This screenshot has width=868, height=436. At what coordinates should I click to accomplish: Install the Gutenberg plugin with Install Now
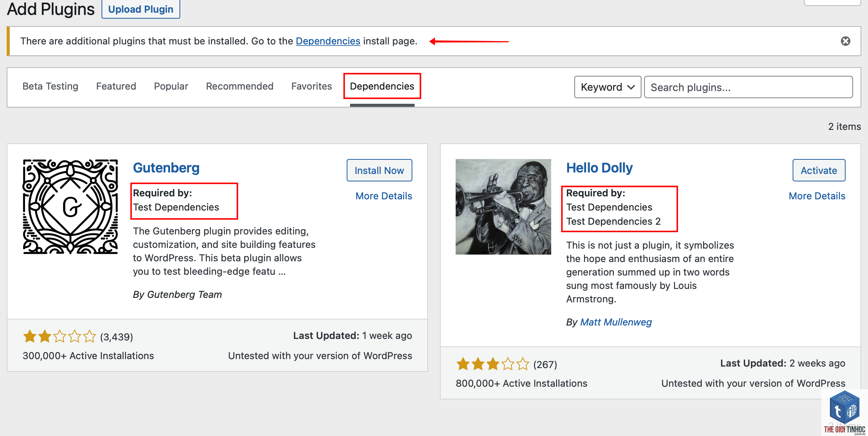coord(379,170)
